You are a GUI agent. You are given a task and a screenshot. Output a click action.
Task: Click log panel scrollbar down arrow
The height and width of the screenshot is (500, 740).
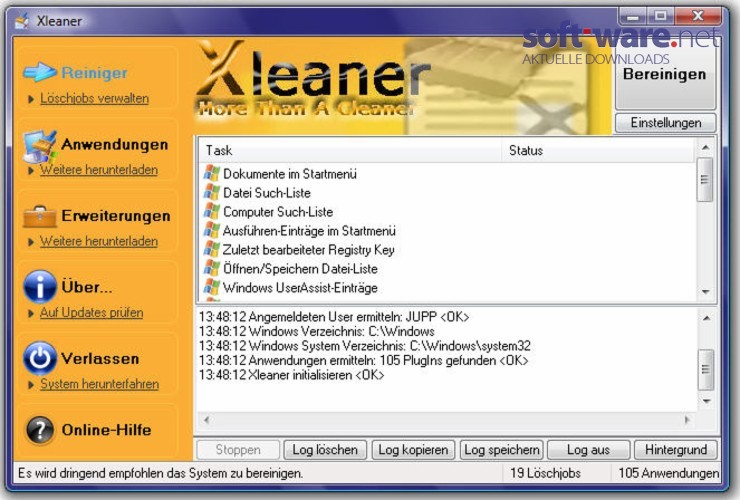point(706,401)
